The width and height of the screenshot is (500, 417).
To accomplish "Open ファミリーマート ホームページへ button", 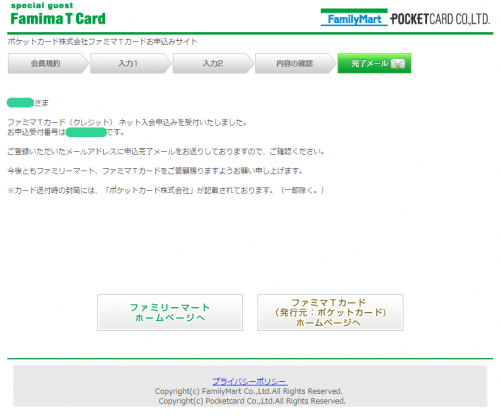I will (170, 312).
